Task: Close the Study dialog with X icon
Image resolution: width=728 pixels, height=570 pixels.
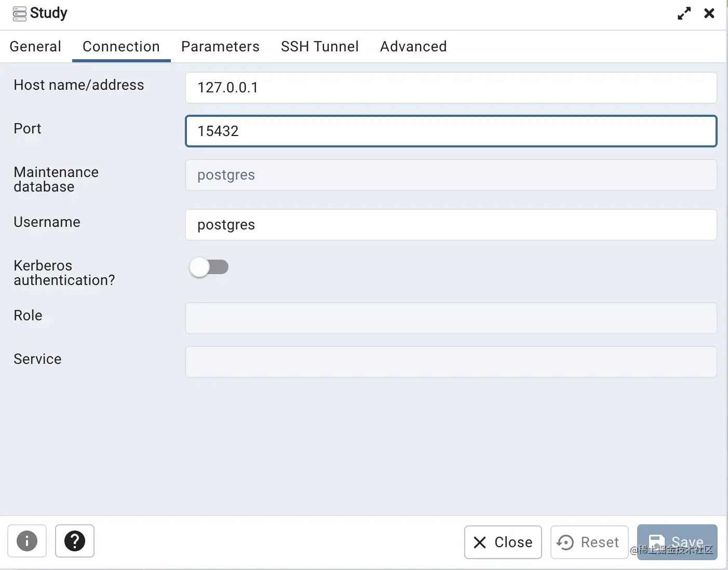Action: 709,13
